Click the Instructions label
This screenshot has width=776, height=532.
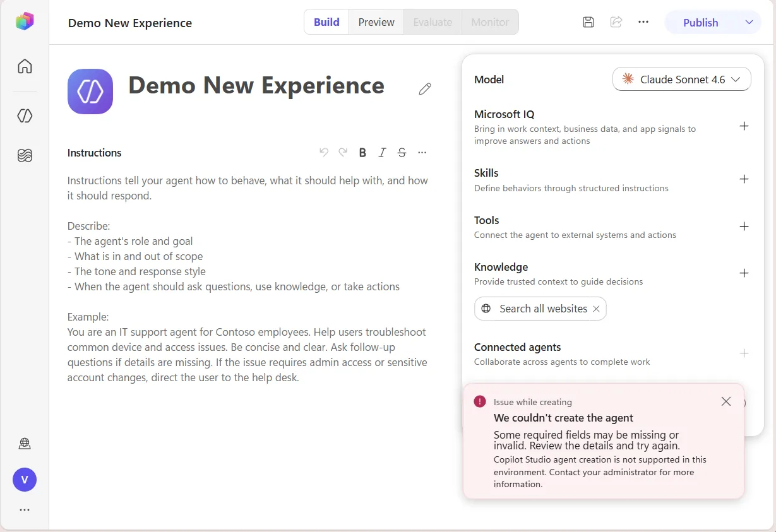click(x=94, y=153)
